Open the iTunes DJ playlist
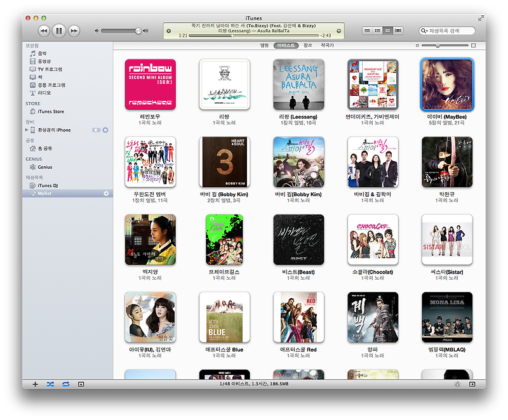This screenshot has width=508, height=420. (x=48, y=186)
